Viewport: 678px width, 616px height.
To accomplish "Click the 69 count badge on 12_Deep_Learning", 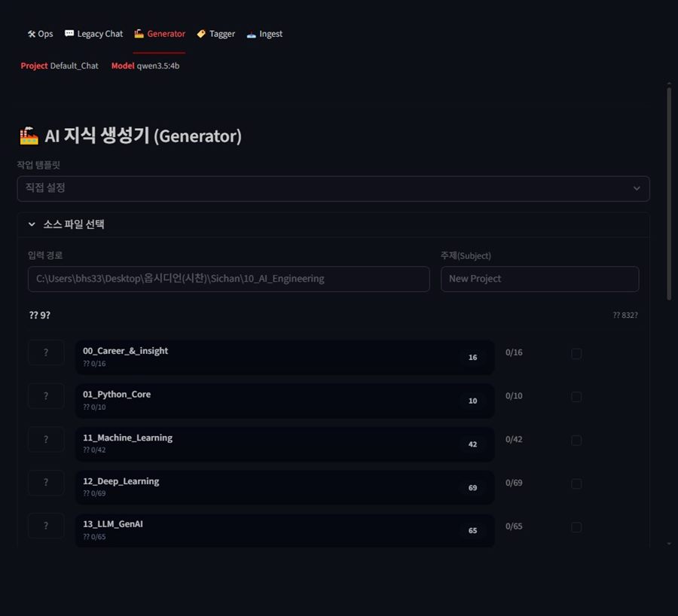I will coord(472,488).
